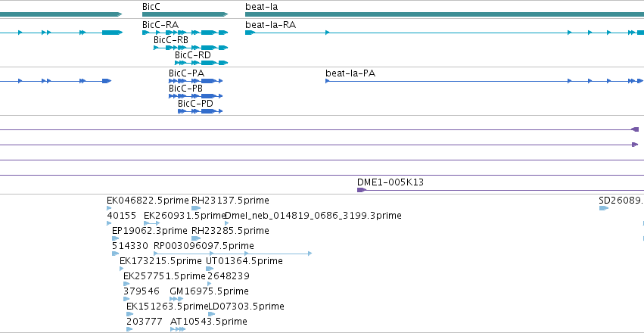Select the BicC gene bar
644x333 pixels.
click(x=185, y=14)
